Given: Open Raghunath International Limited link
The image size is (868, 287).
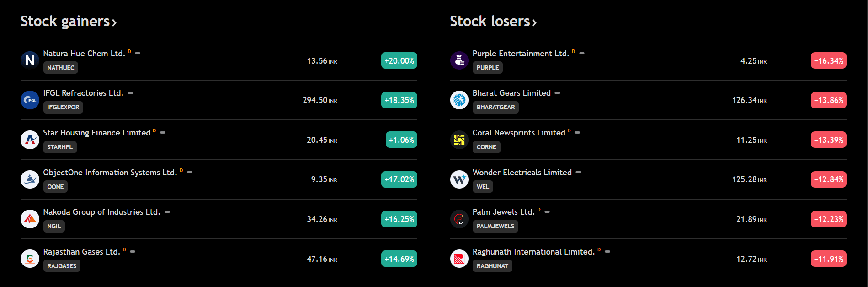Looking at the screenshot, I should [533, 252].
